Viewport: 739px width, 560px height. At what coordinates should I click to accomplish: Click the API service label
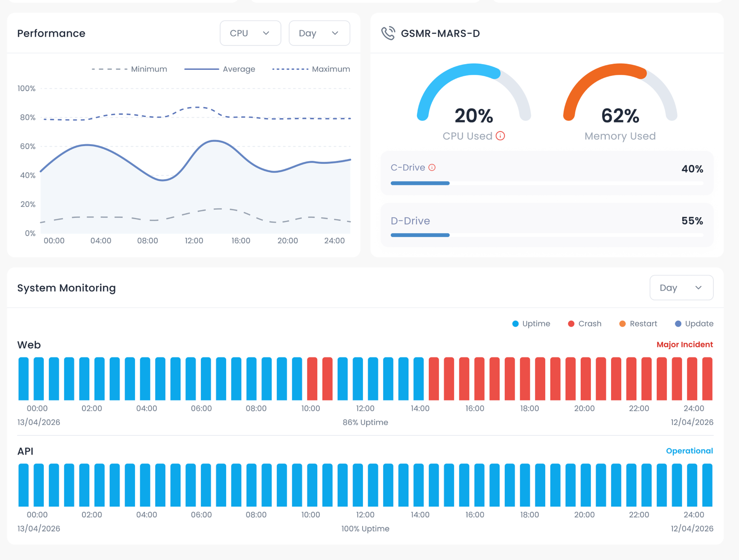25,451
